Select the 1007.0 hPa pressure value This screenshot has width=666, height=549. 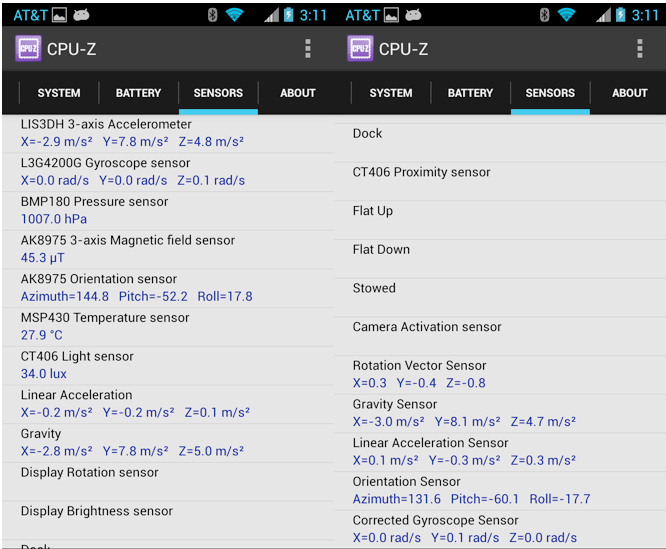click(54, 219)
